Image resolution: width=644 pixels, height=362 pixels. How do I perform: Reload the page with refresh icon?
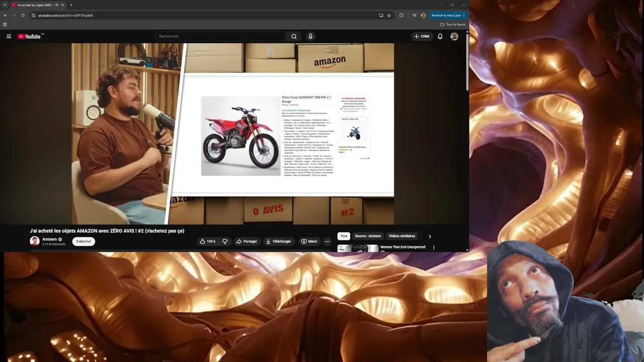pyautogui.click(x=23, y=15)
